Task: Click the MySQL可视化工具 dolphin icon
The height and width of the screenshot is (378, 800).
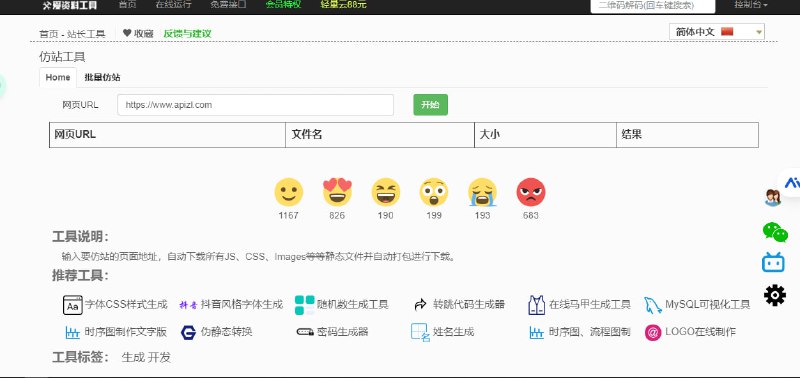Action: point(653,305)
